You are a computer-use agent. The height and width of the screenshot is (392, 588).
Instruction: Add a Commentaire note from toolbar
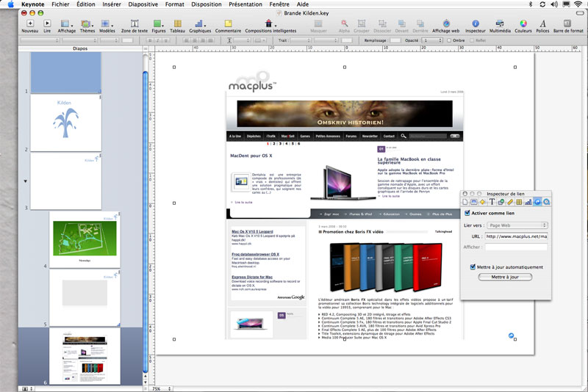pos(228,23)
